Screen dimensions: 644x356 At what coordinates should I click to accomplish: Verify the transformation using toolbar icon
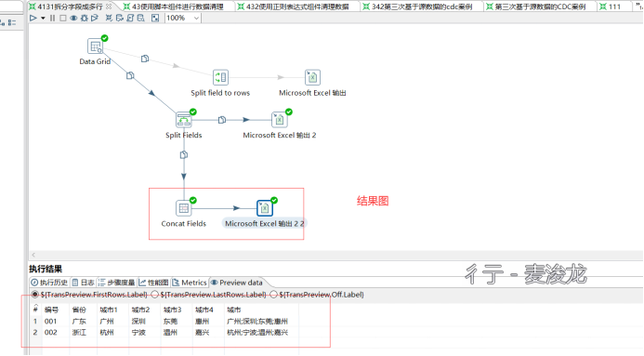[109, 18]
